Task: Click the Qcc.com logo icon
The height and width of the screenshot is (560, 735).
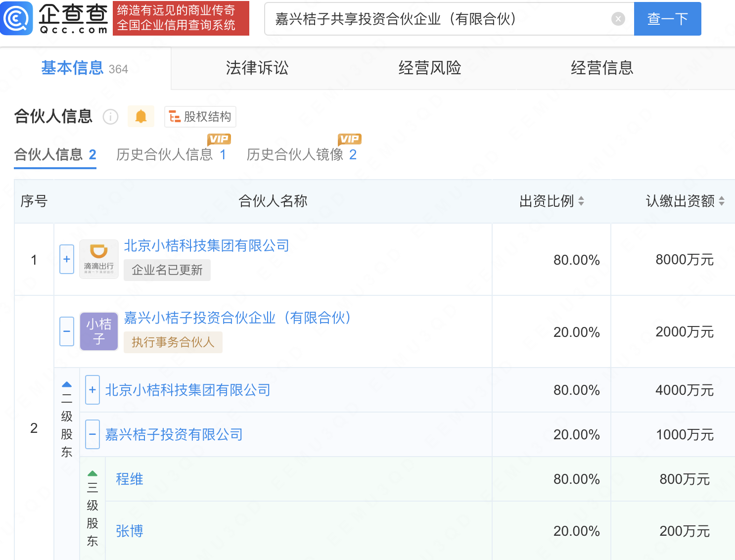Action: coord(17,18)
